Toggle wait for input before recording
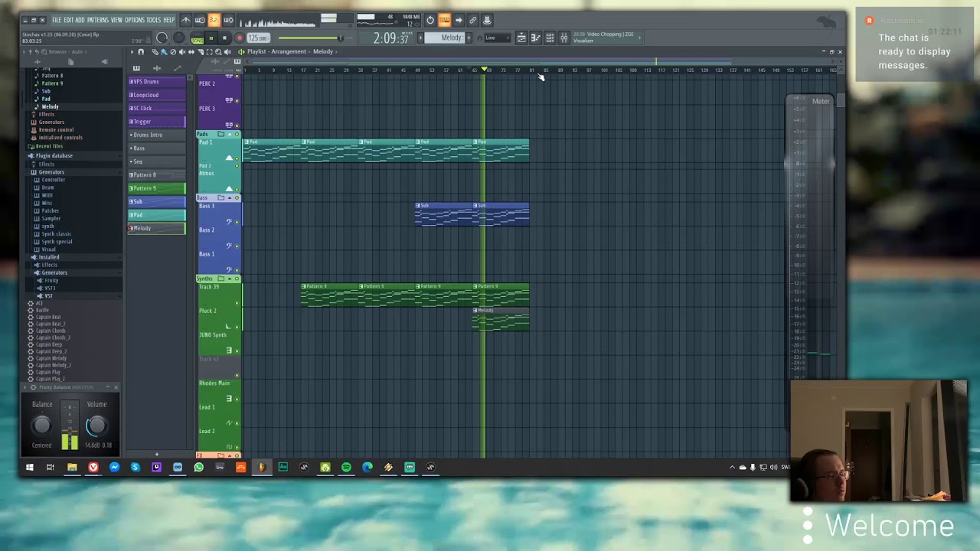This screenshot has height=551, width=980. (200, 20)
